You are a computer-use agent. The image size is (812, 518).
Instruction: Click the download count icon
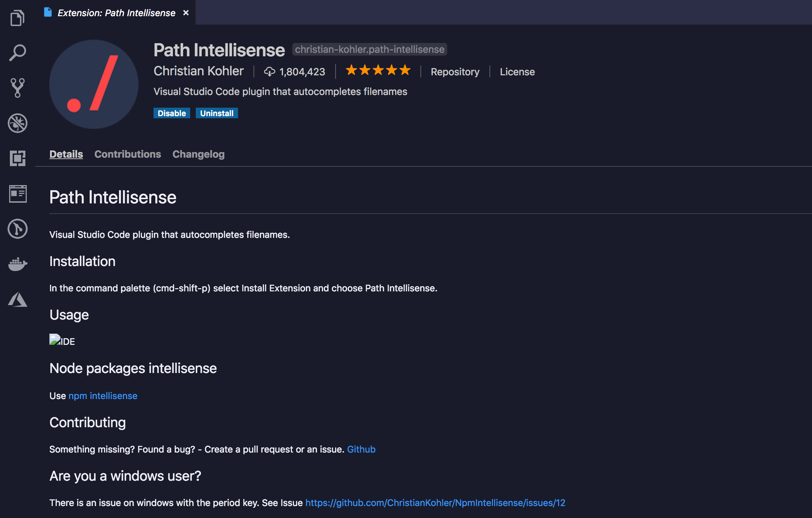tap(270, 71)
